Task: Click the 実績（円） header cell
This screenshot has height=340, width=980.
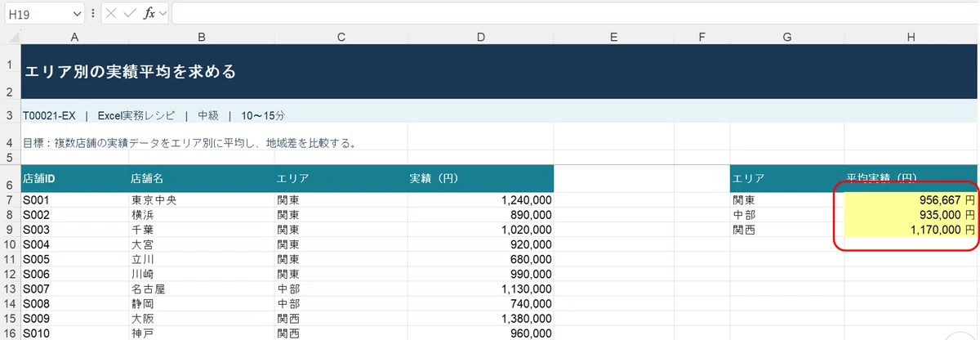Action: point(480,179)
